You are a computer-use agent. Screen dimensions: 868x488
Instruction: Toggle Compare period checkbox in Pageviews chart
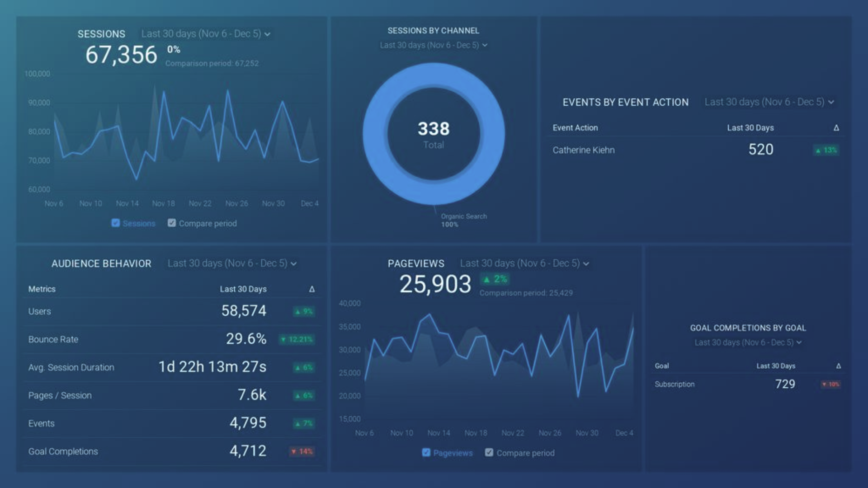[489, 453]
